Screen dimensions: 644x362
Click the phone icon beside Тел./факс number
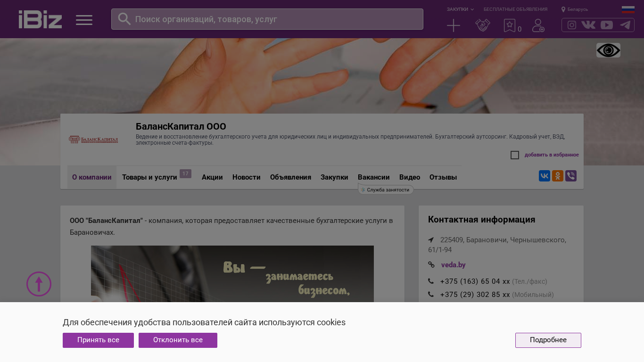[x=431, y=281]
